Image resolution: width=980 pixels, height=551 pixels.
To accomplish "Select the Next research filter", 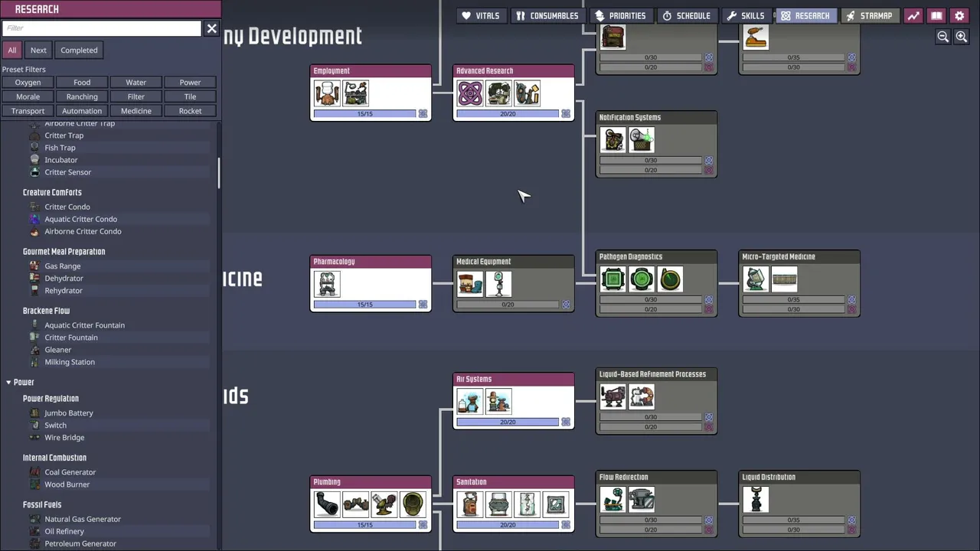I will pyautogui.click(x=38, y=51).
